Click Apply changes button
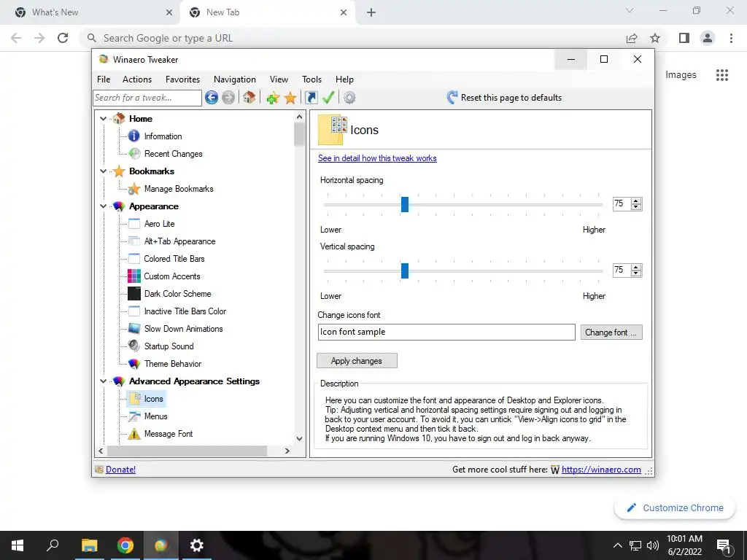 tap(357, 361)
